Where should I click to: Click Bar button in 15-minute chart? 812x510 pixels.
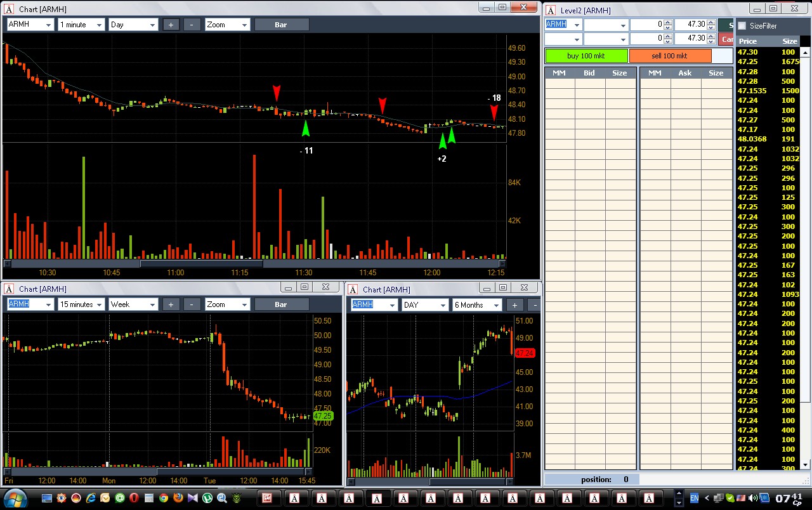[x=282, y=304]
